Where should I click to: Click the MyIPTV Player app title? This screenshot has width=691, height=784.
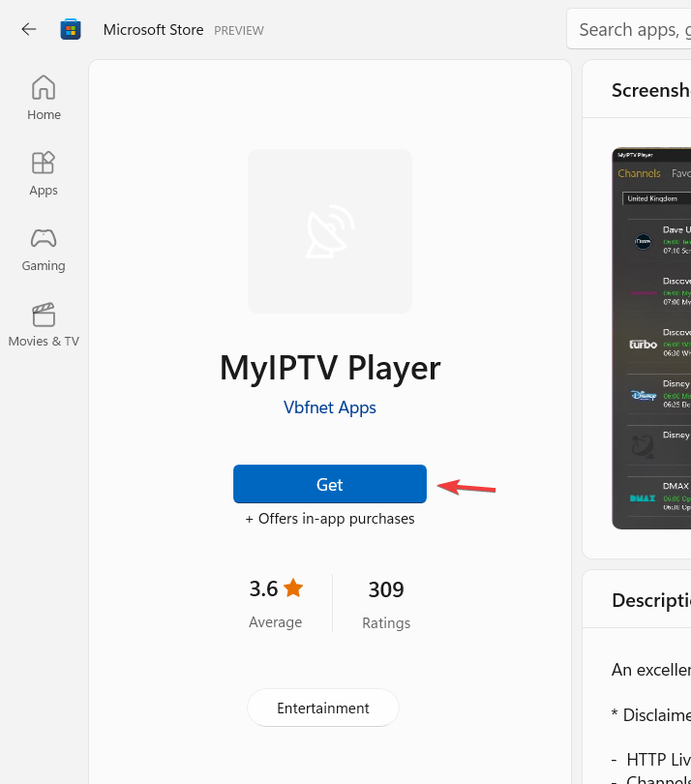[x=330, y=368]
